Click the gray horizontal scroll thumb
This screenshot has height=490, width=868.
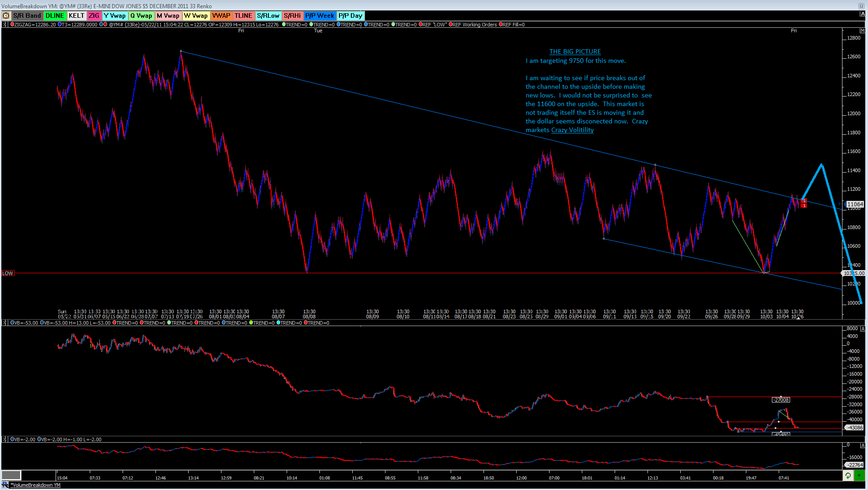click(x=11, y=475)
